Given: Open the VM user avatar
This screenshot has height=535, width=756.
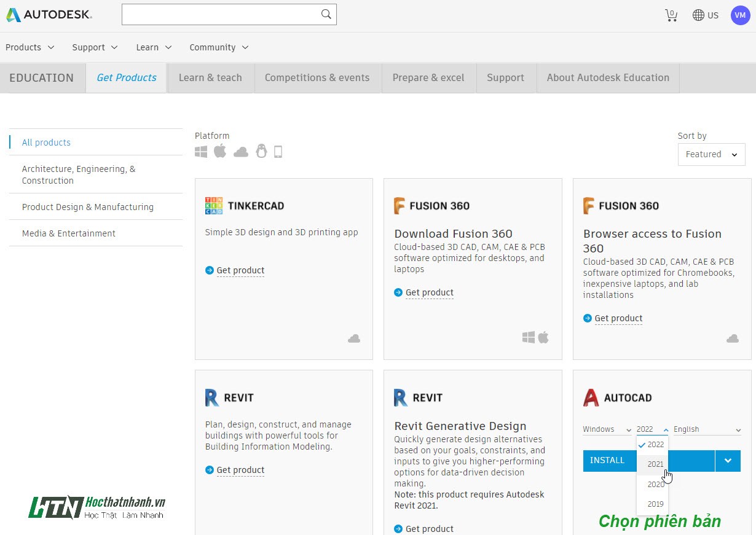Looking at the screenshot, I should (741, 15).
